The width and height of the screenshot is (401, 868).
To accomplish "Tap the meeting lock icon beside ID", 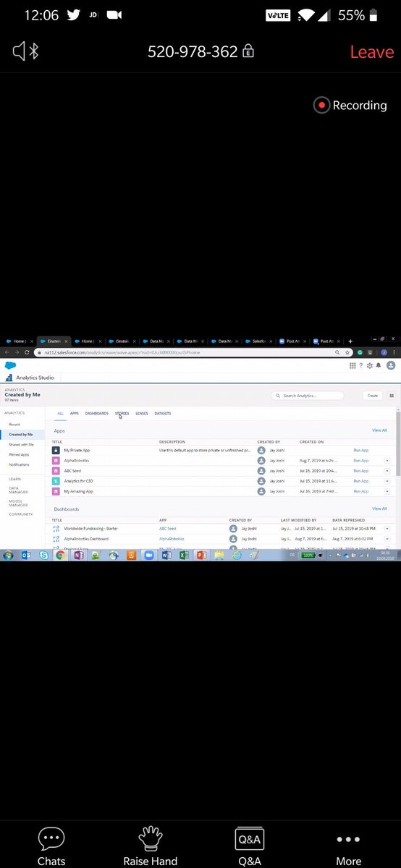I will click(248, 51).
